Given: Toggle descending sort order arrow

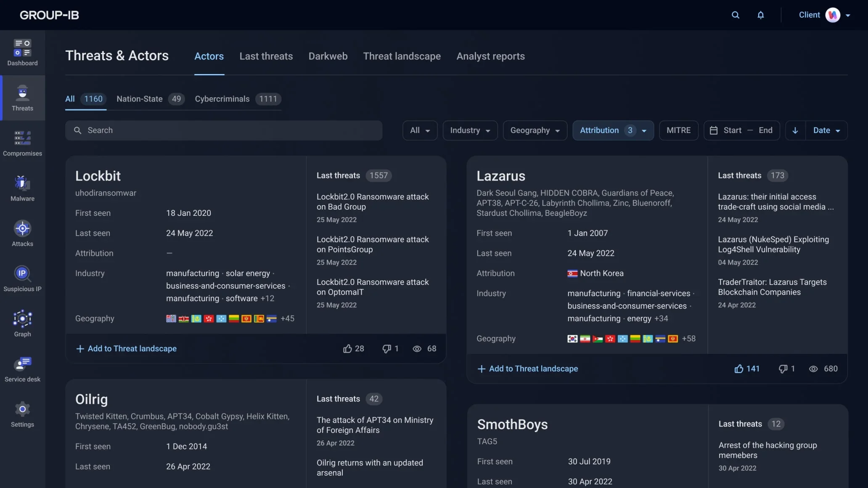Looking at the screenshot, I should tap(795, 130).
